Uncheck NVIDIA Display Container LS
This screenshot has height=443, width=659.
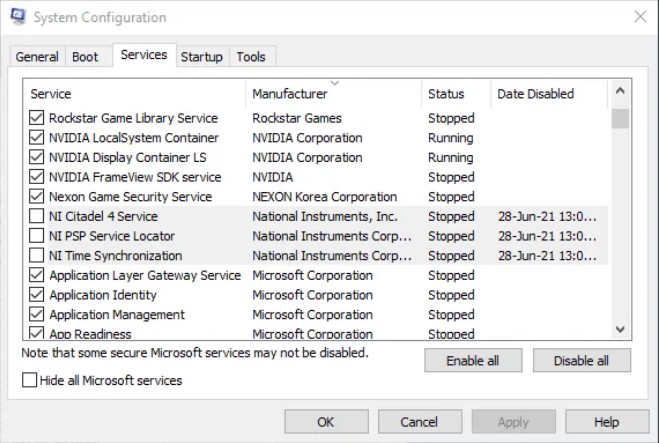click(x=37, y=158)
